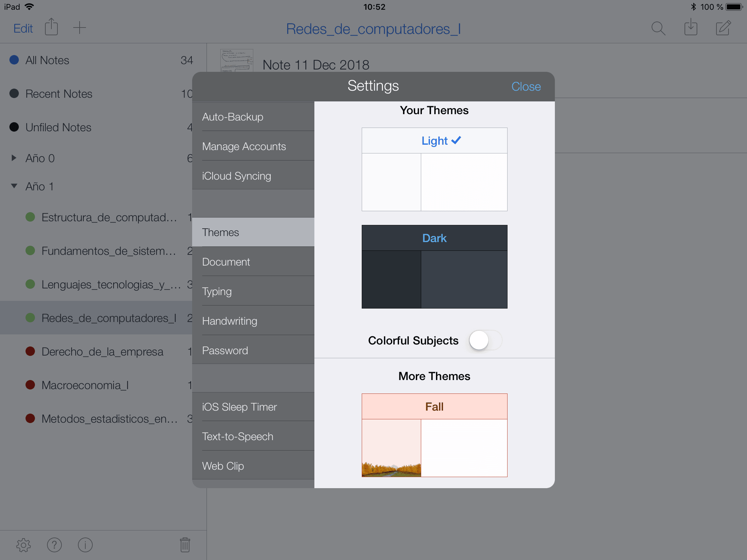Open search with magnifying glass icon
The image size is (747, 560).
658,28
